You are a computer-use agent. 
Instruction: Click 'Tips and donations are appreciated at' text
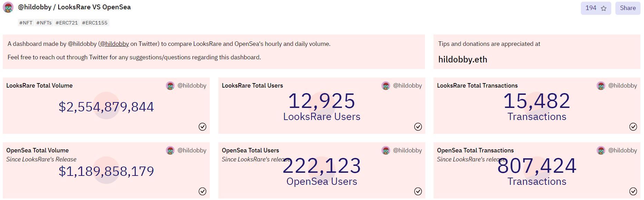(489, 44)
